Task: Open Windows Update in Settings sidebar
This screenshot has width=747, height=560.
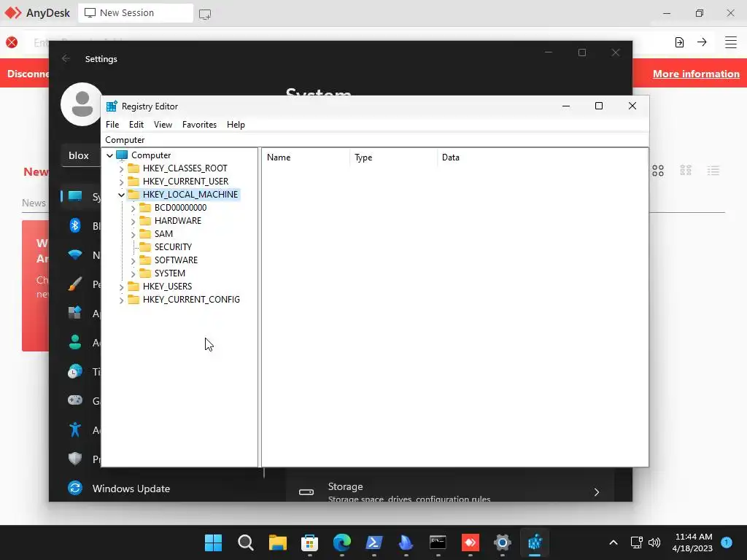Action: coord(131,489)
